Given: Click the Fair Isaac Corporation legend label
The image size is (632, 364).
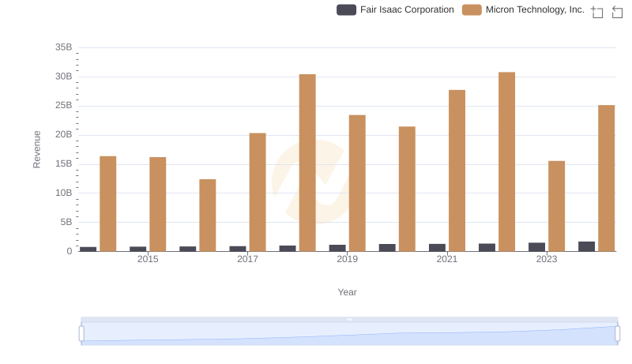Looking at the screenshot, I should tap(407, 9).
